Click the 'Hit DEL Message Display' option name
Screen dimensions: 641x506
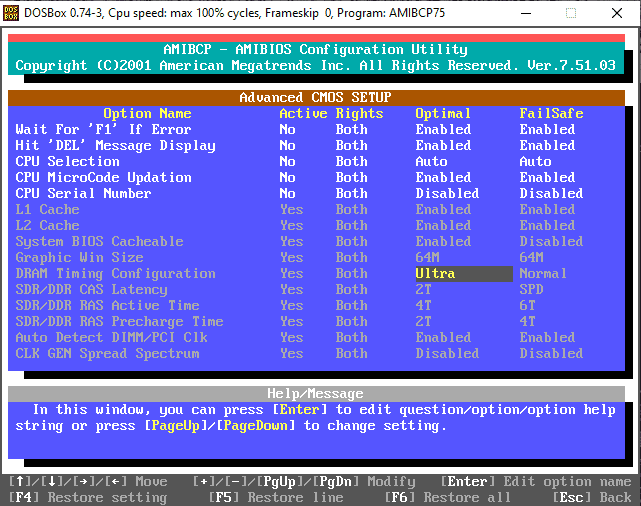coord(115,146)
